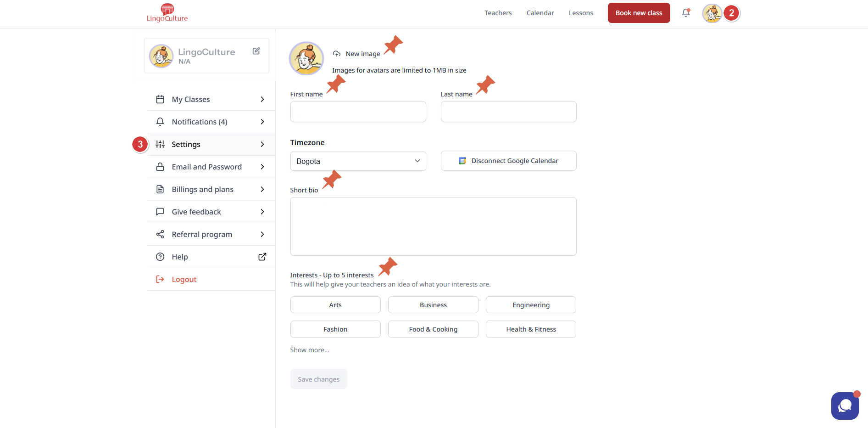Viewport: 868px width, 428px height.
Task: Click the New image upload icon
Action: [x=337, y=54]
